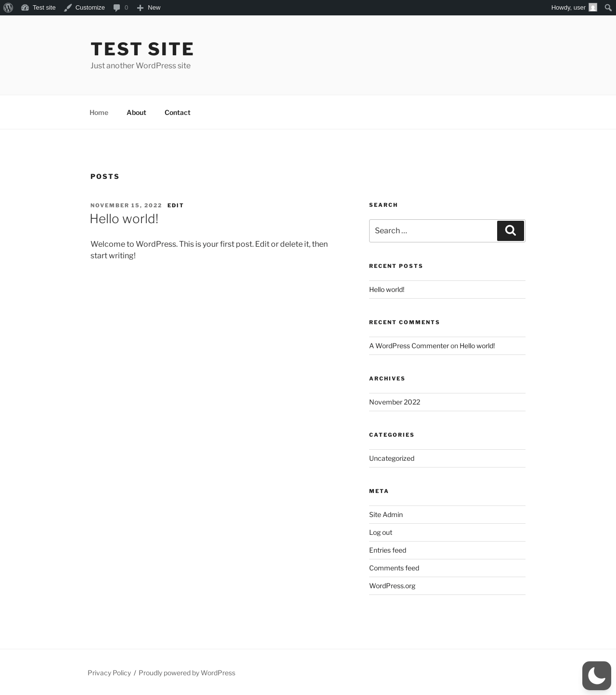
Task: Open the Howdy, user account menu
Action: tap(568, 8)
